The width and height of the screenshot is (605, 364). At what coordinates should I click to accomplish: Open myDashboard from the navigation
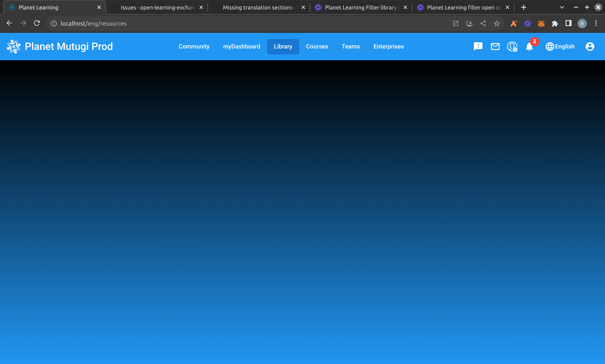pyautogui.click(x=242, y=46)
